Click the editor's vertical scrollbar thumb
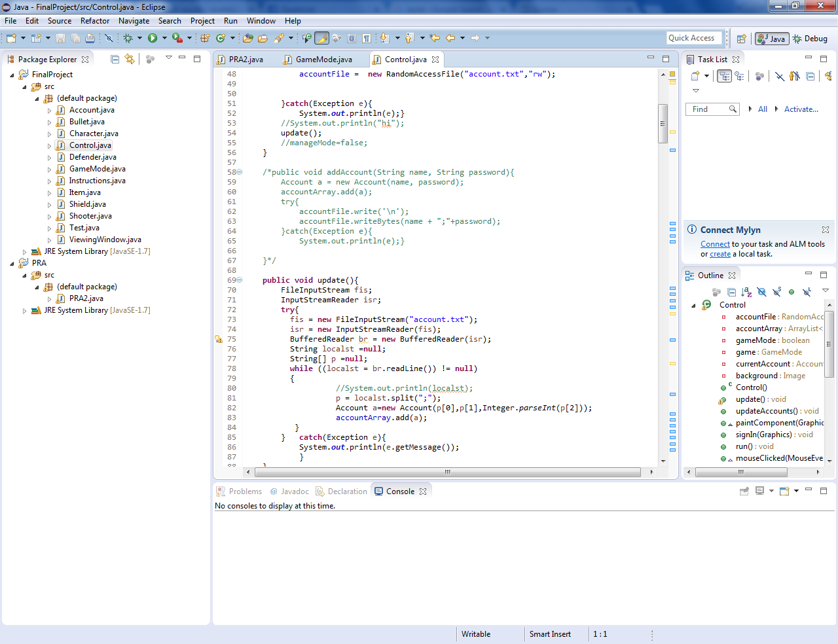Screen dimensions: 838x644 pyautogui.click(x=663, y=123)
